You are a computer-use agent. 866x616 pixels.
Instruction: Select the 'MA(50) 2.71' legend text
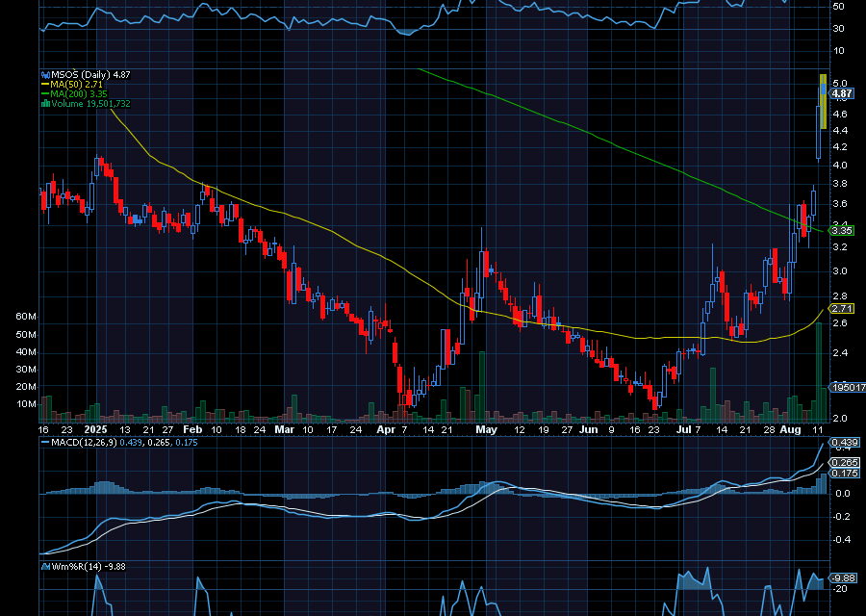[x=76, y=85]
